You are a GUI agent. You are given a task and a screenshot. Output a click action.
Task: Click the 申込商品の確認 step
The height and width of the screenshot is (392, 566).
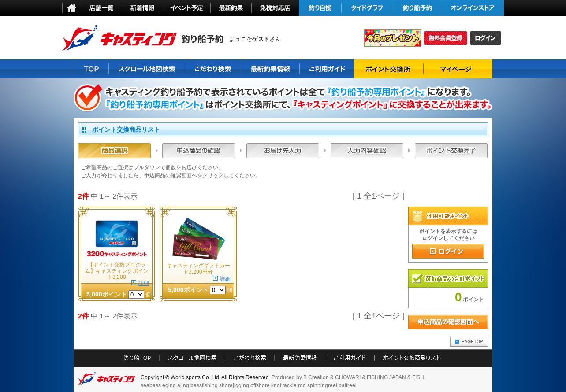[x=198, y=151]
